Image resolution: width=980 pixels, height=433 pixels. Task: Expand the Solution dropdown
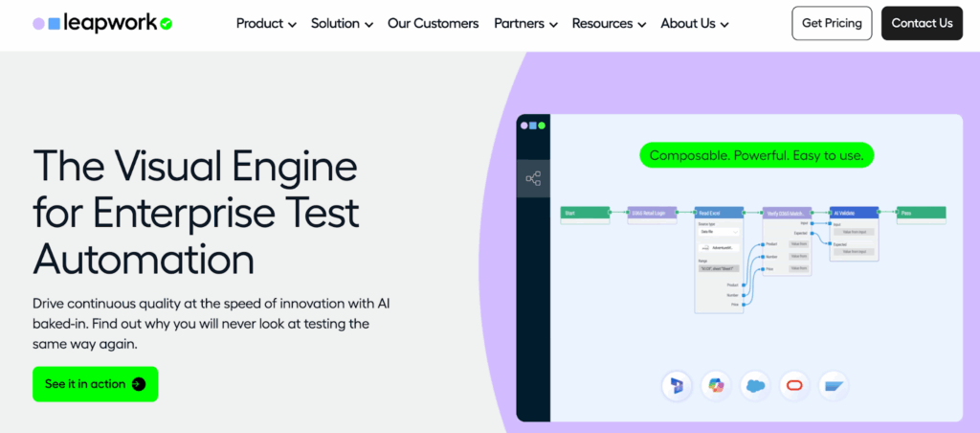click(x=342, y=23)
